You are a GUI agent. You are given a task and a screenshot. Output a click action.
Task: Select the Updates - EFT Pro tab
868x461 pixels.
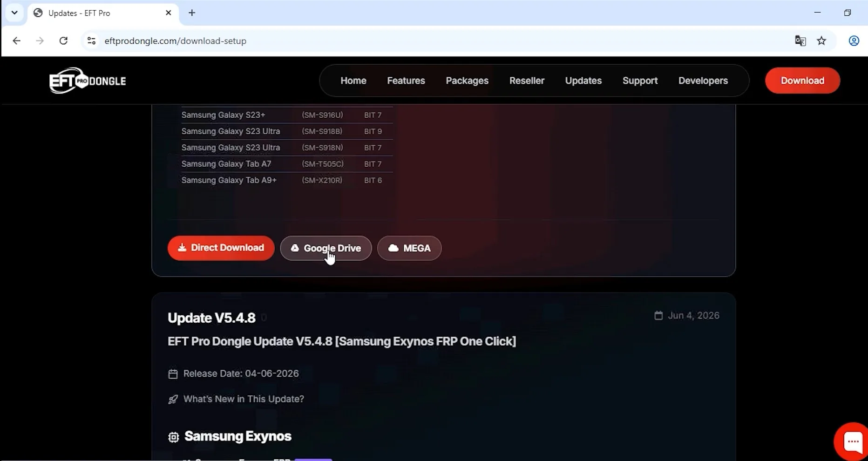(x=102, y=13)
